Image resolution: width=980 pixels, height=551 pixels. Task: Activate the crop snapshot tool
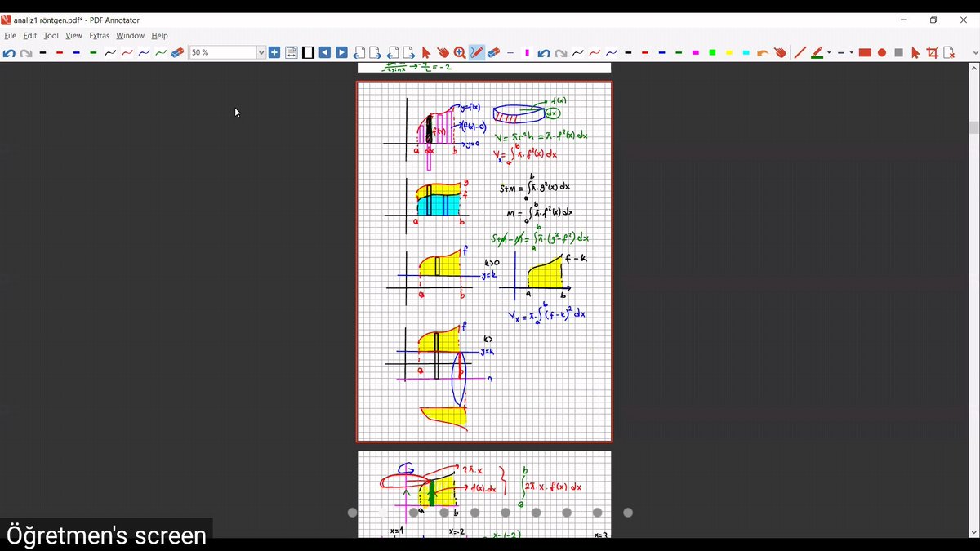932,53
